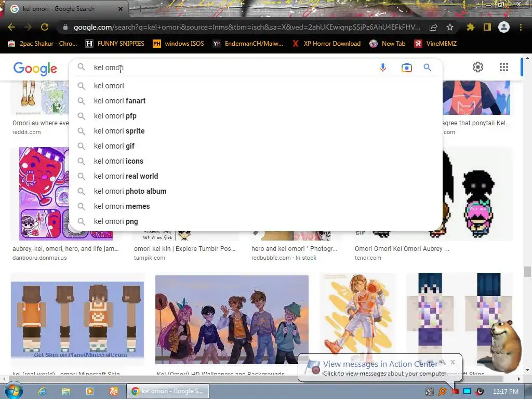Open the 2pac Shakur bookmark

pos(43,44)
